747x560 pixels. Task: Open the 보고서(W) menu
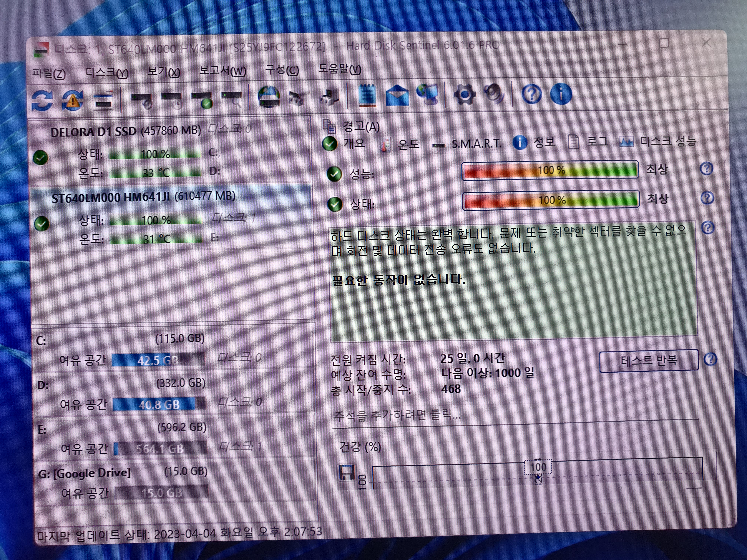223,71
